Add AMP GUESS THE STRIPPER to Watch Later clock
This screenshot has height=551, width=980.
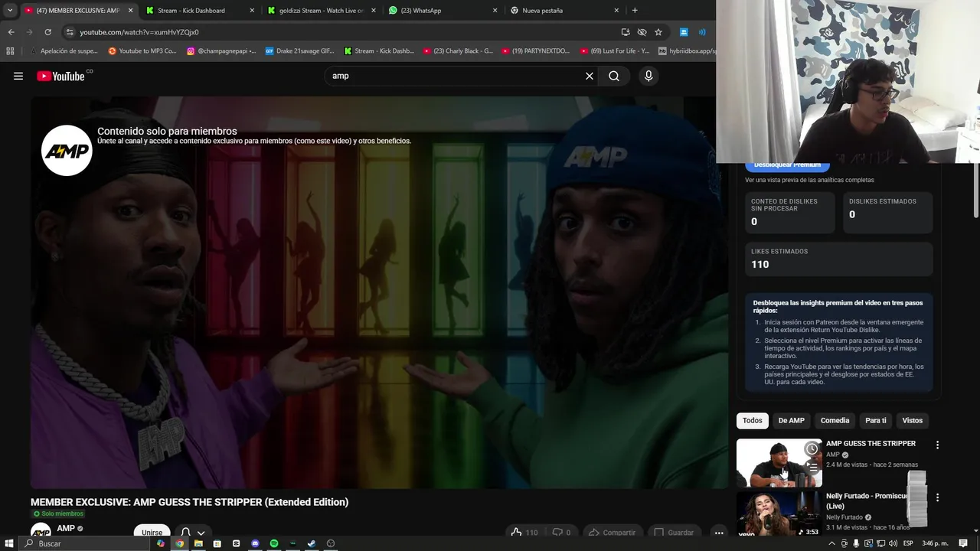(812, 448)
